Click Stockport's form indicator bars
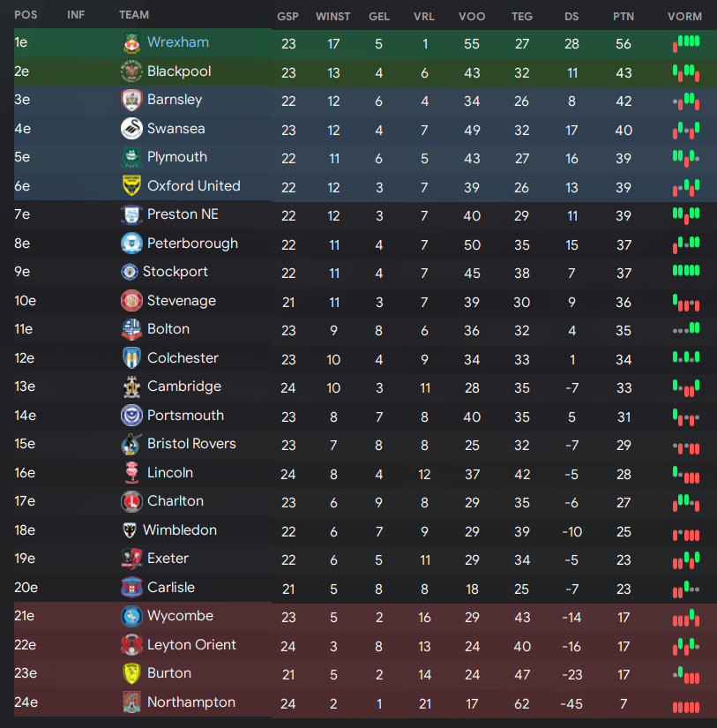This screenshot has width=717, height=728. [x=686, y=271]
